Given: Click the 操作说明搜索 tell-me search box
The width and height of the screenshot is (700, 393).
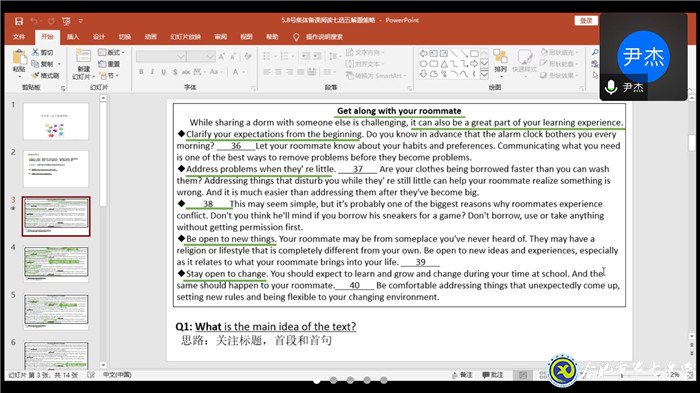Looking at the screenshot, I should coord(324,37).
